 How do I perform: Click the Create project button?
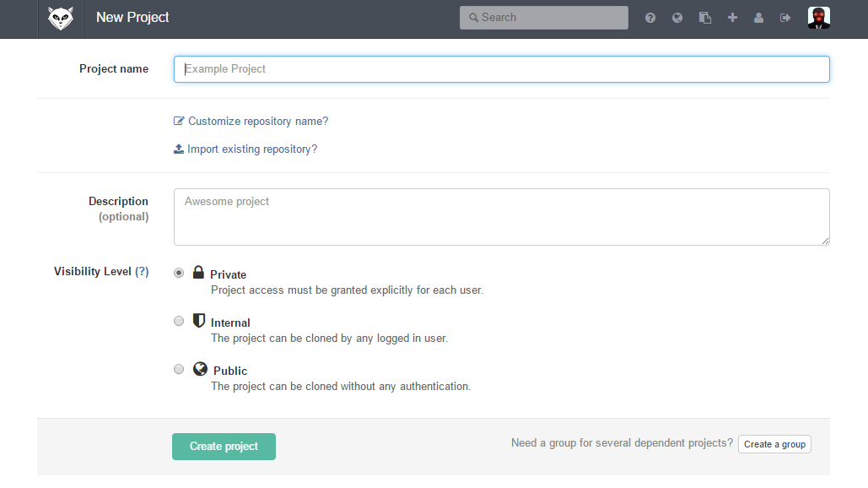(x=224, y=447)
